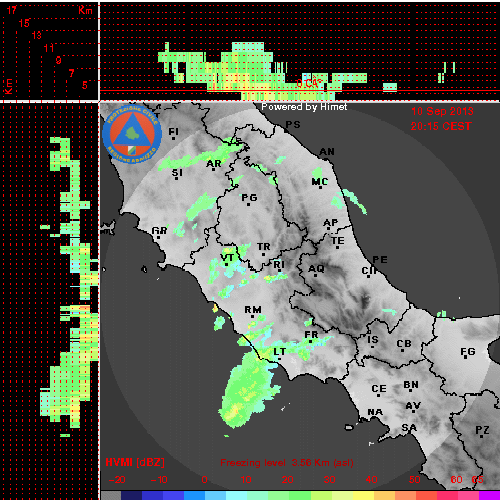Select the 13 km altitude label
Screen dimensions: 500x500
[36, 35]
